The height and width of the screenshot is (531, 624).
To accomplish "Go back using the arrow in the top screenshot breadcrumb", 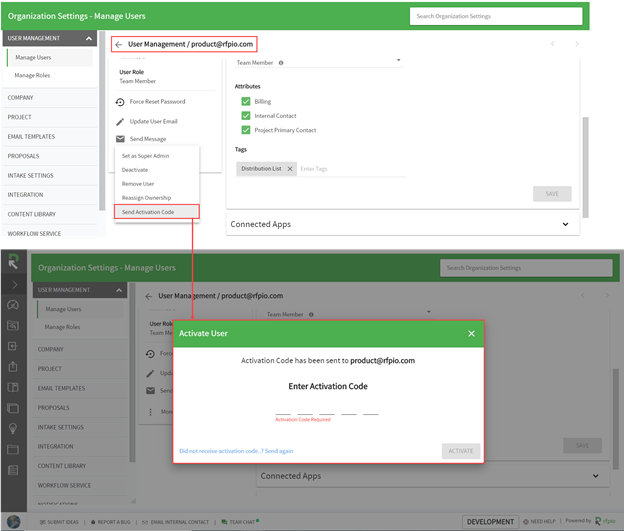I will 119,44.
